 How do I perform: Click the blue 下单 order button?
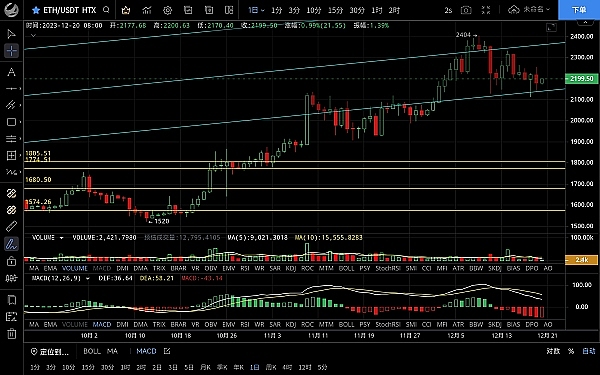(x=579, y=10)
